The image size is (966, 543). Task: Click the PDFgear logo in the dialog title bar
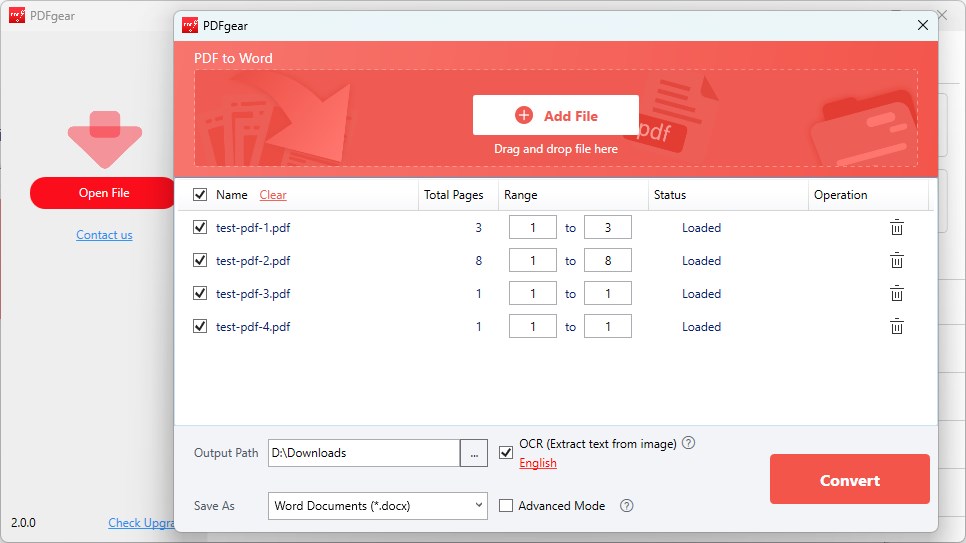(x=190, y=25)
